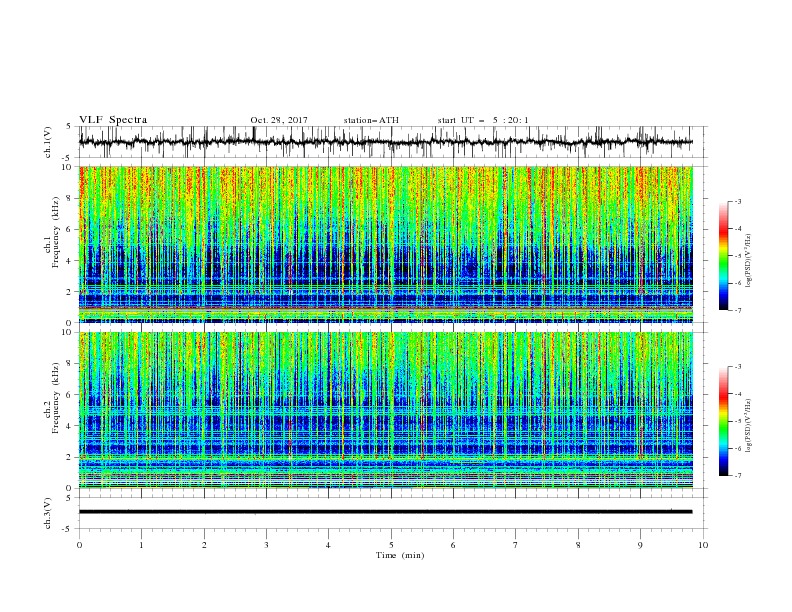Screen dimensions: 792x612
Task: Click the "1" tick on the time axis
Action: 141,545
